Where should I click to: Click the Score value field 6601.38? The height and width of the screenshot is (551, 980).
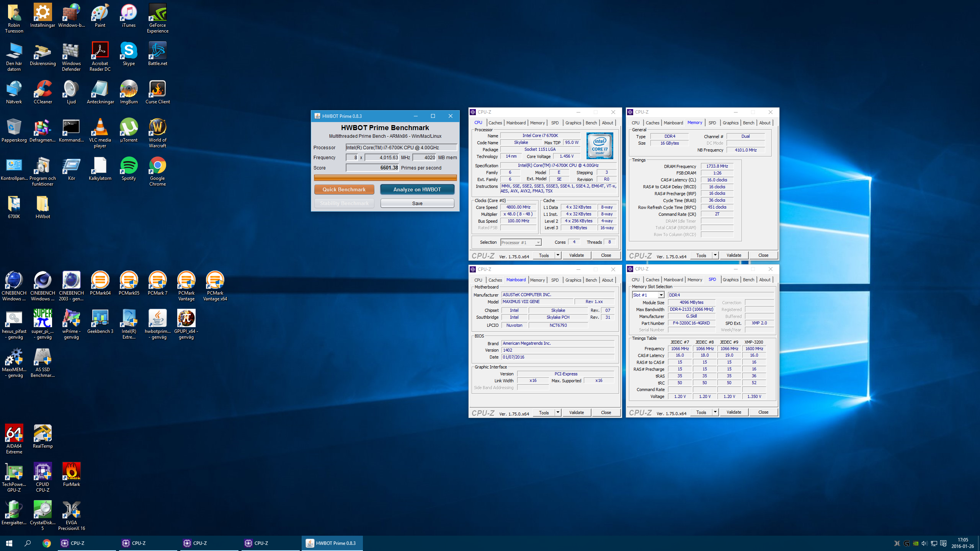pos(372,168)
